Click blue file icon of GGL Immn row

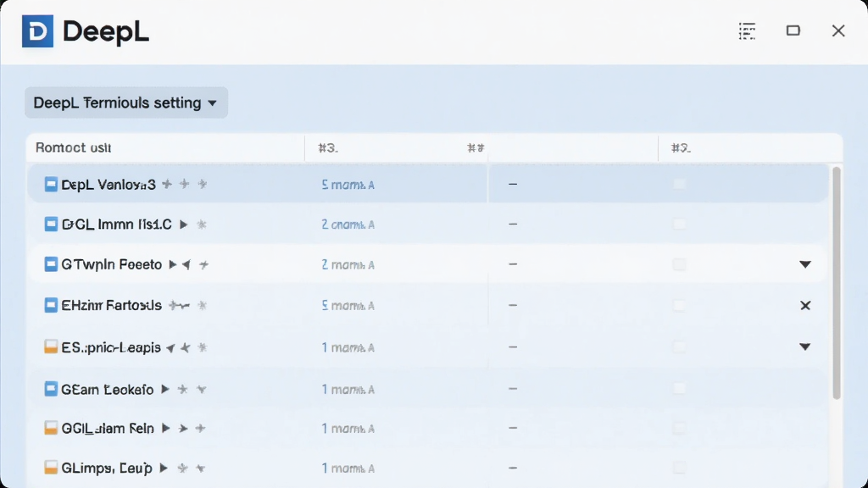(51, 224)
